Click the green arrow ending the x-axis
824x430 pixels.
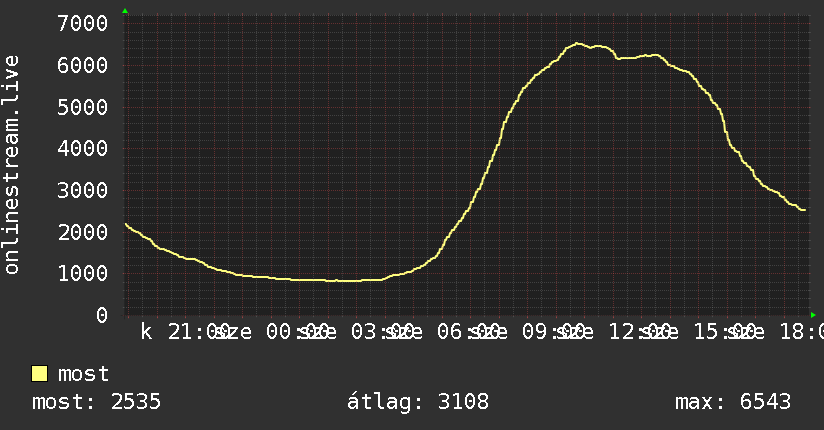point(813,315)
